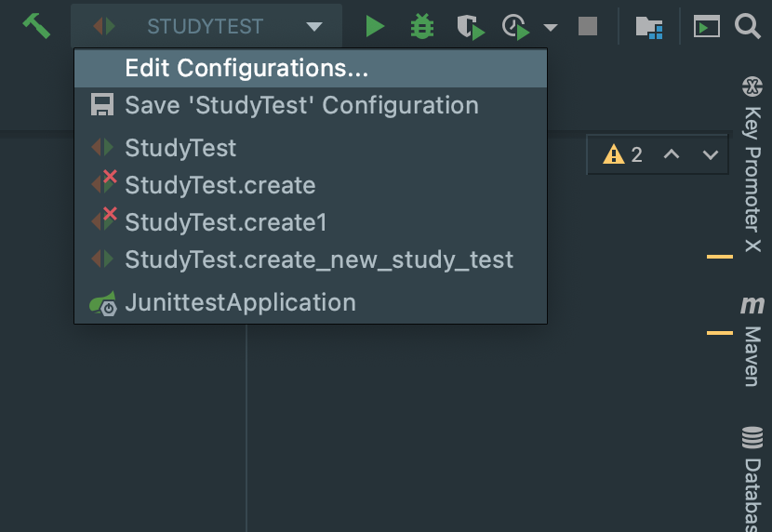Click the warnings indicator showing 2

(623, 154)
